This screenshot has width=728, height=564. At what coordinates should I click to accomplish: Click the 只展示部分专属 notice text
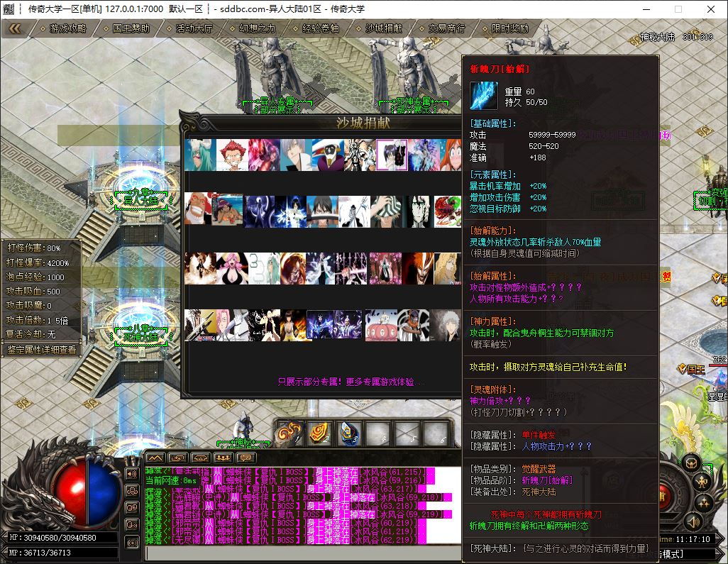[351, 382]
